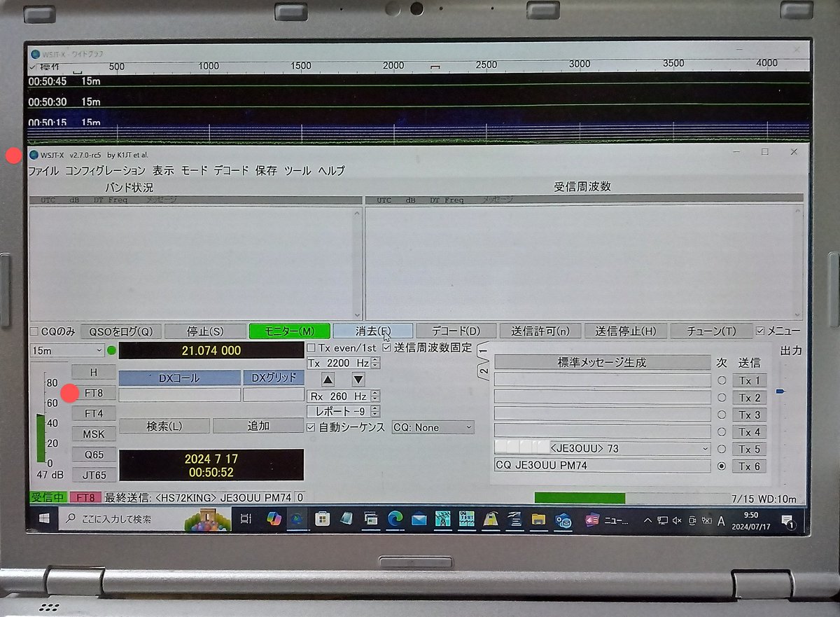The height and width of the screenshot is (617, 840).
Task: Show hidden system tray icons
Action: [x=647, y=520]
